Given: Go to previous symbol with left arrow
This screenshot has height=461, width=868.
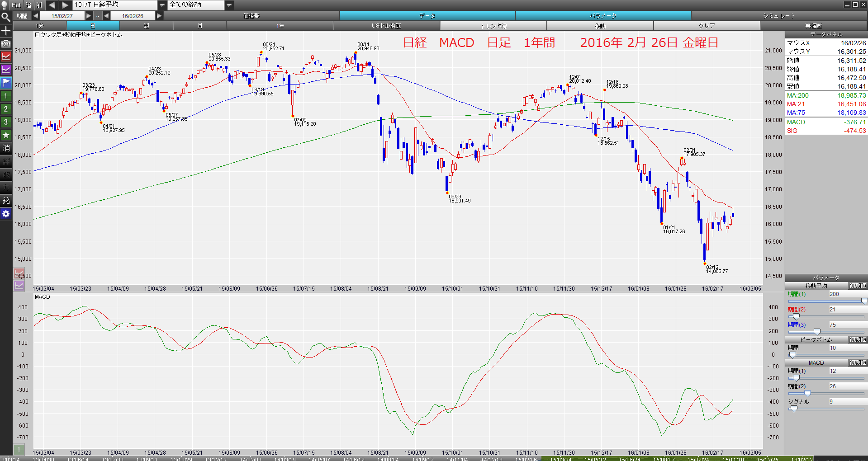Looking at the screenshot, I should click(x=52, y=5).
